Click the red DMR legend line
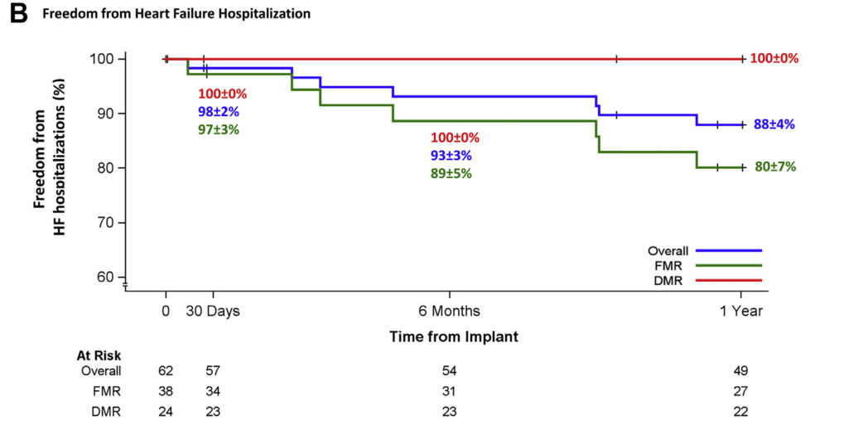 [x=728, y=281]
